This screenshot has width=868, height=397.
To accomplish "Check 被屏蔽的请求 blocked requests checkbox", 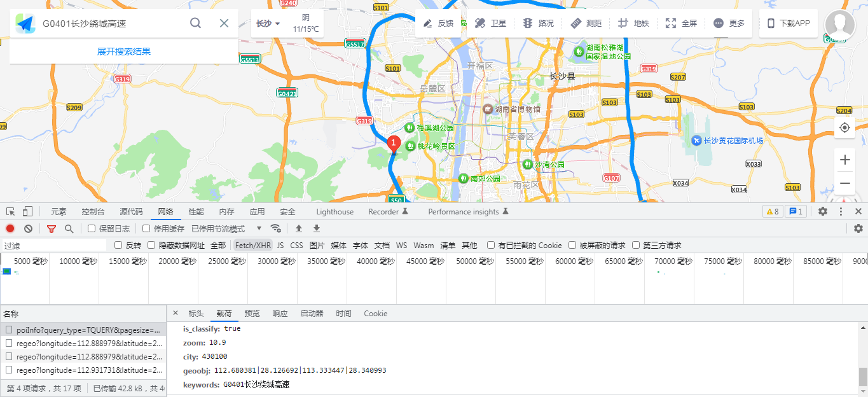I will (572, 245).
